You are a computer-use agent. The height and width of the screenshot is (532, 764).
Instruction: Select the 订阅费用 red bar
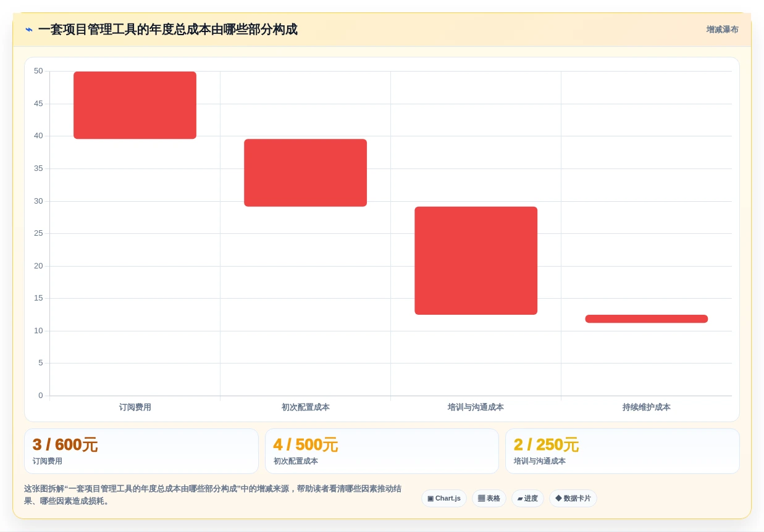click(x=135, y=105)
